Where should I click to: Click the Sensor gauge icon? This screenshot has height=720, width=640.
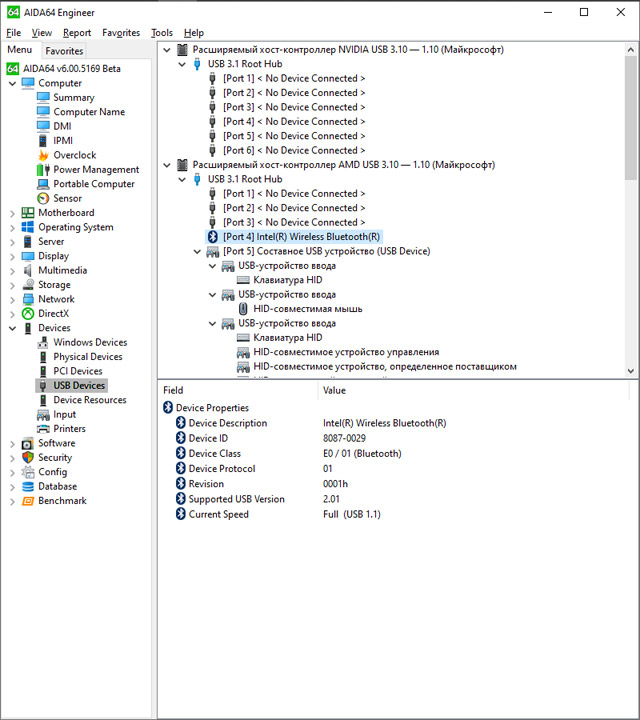43,198
